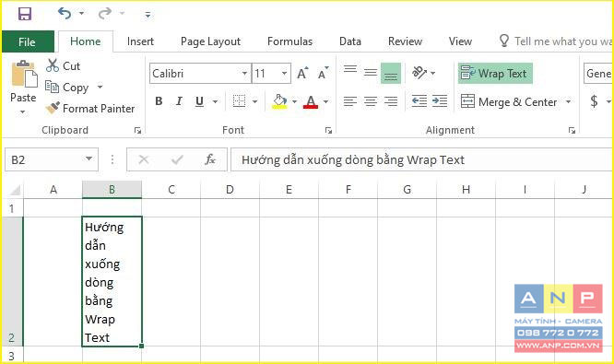Click Increase Font Size icon
The image size is (614, 364).
click(302, 73)
